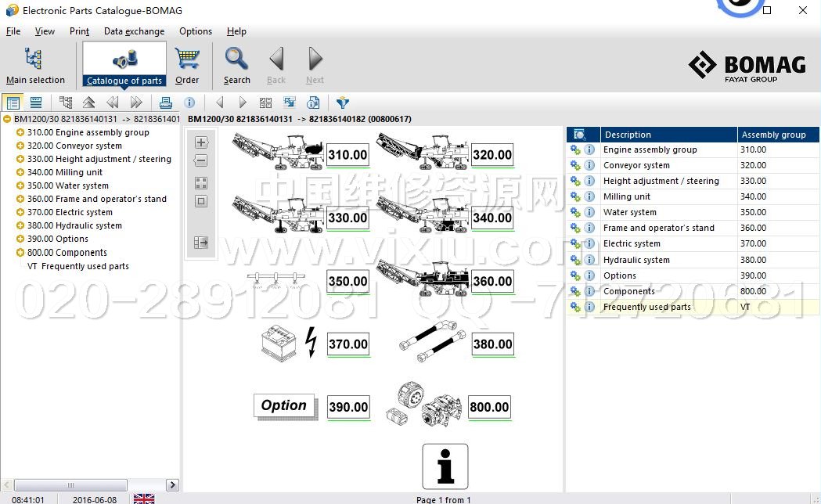Open the filter funnel tool
This screenshot has width=821, height=504.
click(342, 103)
